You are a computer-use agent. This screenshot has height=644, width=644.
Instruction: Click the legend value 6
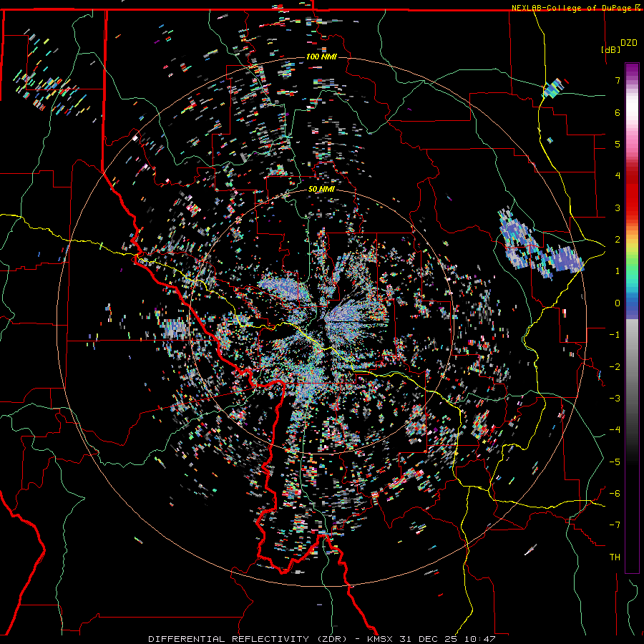[618, 112]
